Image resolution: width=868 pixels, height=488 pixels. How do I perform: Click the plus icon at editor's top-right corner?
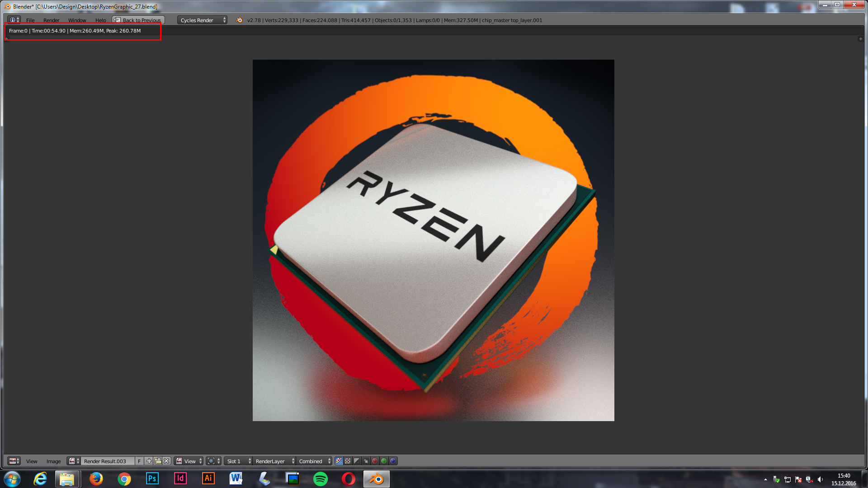point(860,39)
